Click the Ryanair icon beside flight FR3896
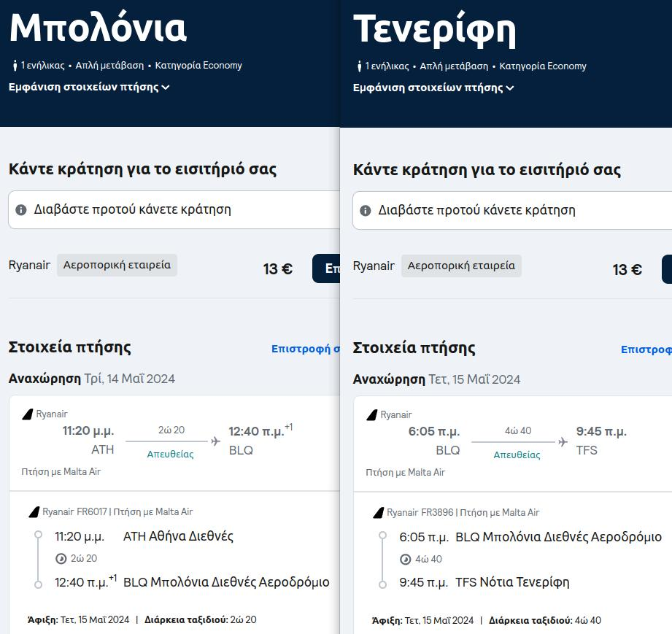This screenshot has height=634, width=672. 379,513
